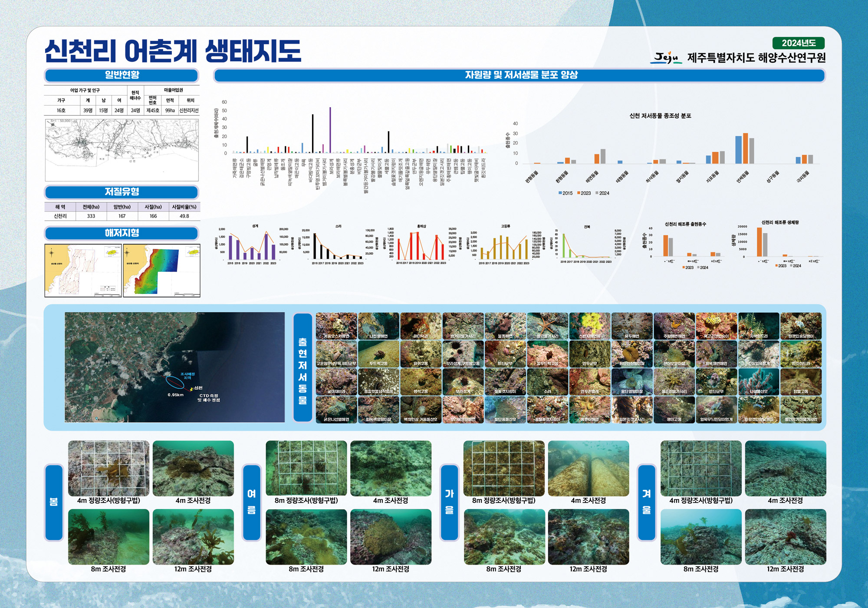Image resolution: width=868 pixels, height=608 pixels.
Task: Click the 봄 season label
Action: click(54, 502)
